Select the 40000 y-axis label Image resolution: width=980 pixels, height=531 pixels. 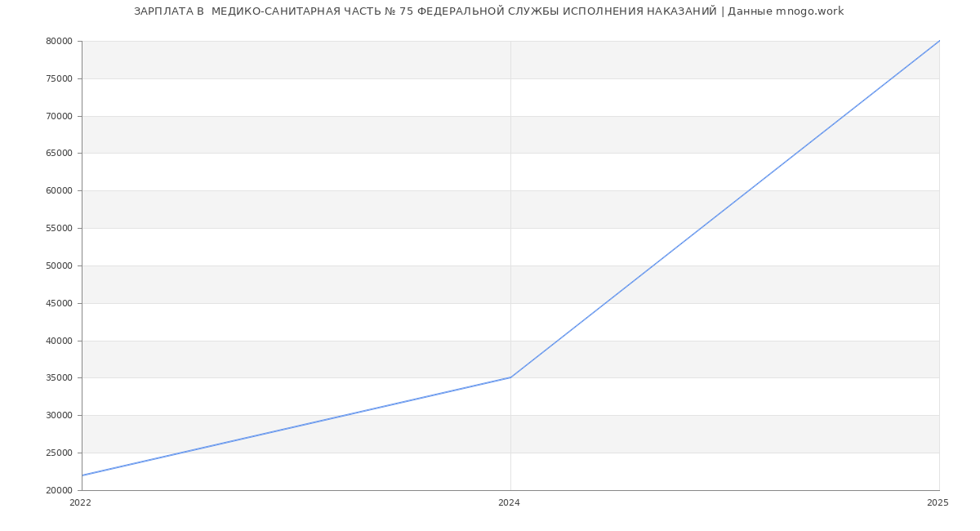(x=59, y=341)
